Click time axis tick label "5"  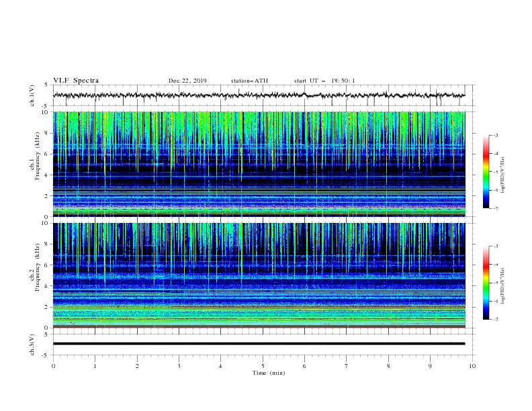263,366
